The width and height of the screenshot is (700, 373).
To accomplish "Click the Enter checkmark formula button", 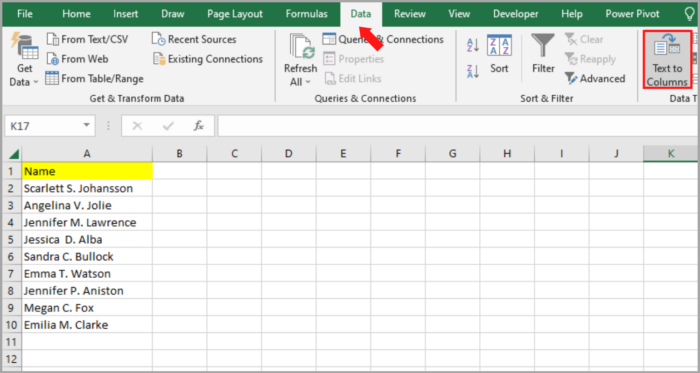I will coord(168,126).
